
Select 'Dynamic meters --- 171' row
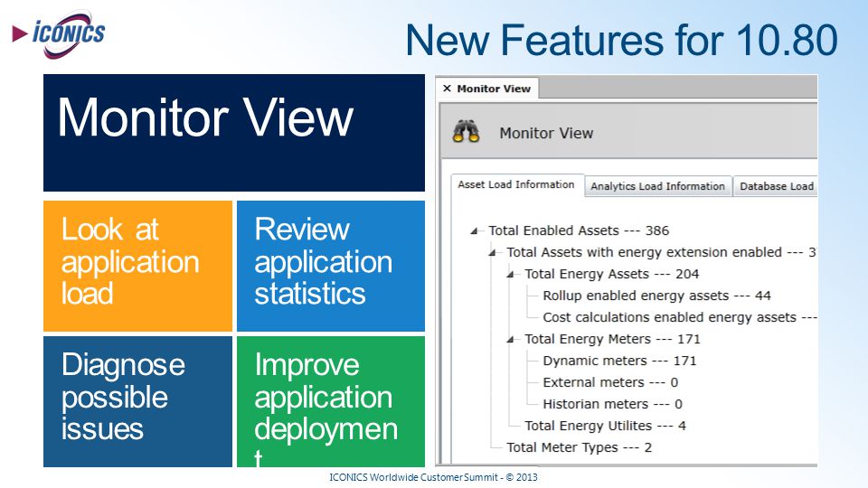tap(619, 361)
